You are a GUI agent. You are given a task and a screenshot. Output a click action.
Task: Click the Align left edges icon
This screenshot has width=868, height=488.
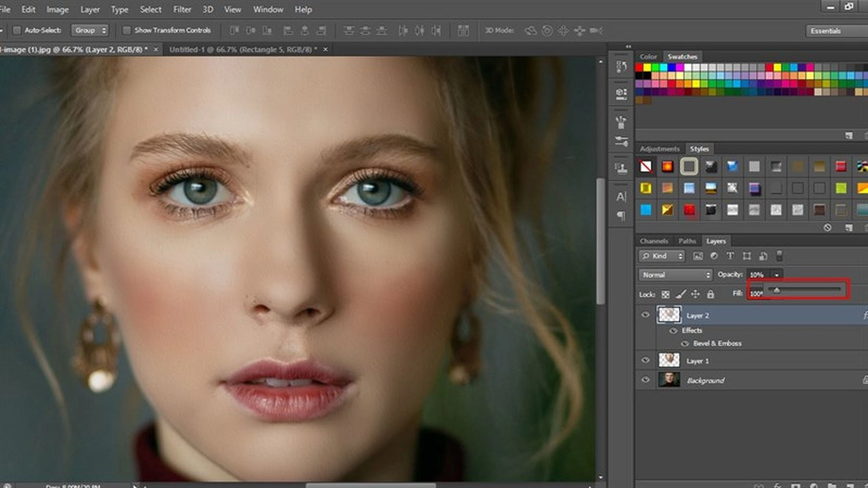tap(288, 30)
